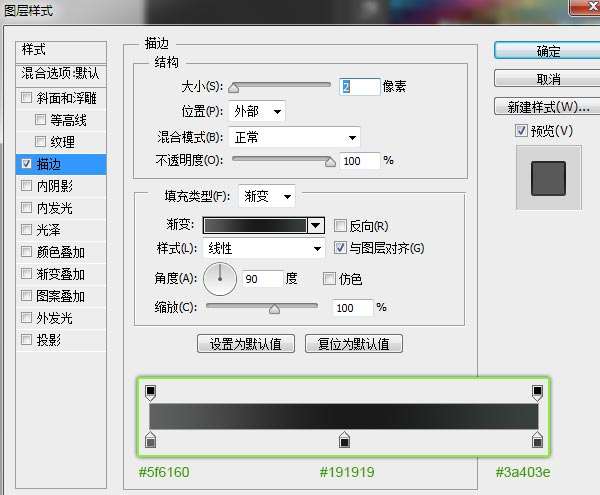The height and width of the screenshot is (495, 600).
Task: Click the 确定 button
Action: pyautogui.click(x=548, y=51)
